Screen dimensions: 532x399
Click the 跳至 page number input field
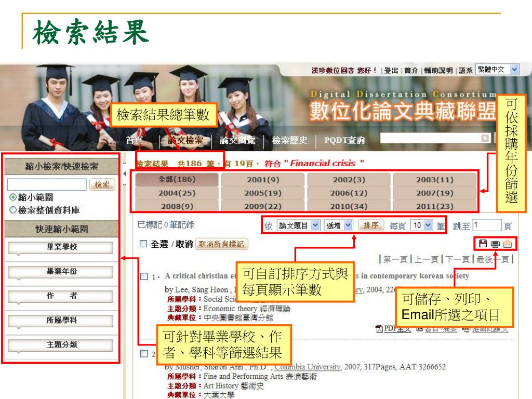pyautogui.click(x=487, y=225)
